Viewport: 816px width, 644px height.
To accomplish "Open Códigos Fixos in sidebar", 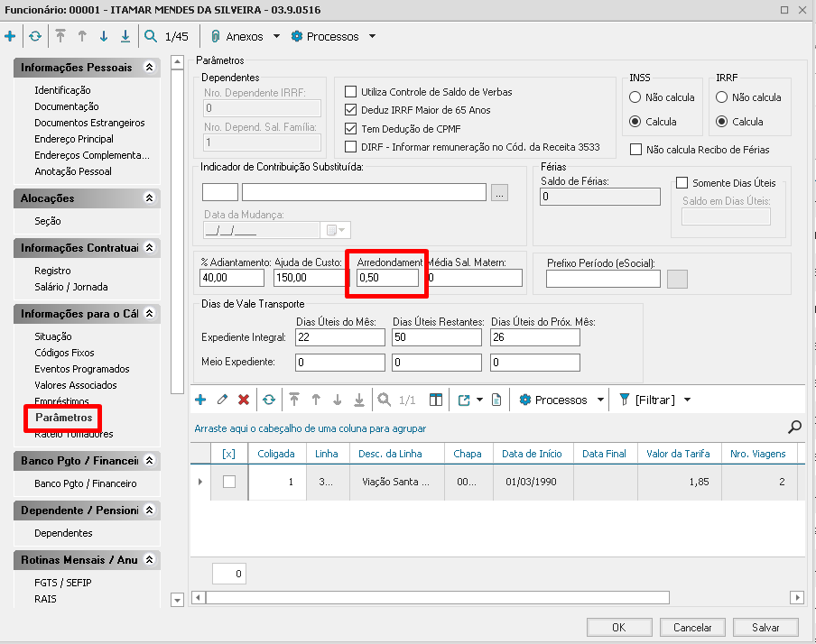I will click(x=64, y=353).
